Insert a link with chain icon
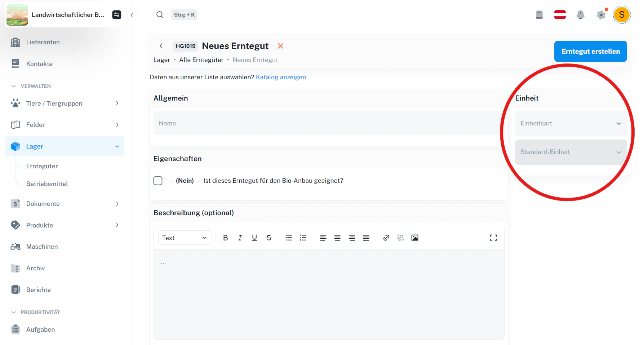Screen dimensions: 644x345 pos(386,238)
